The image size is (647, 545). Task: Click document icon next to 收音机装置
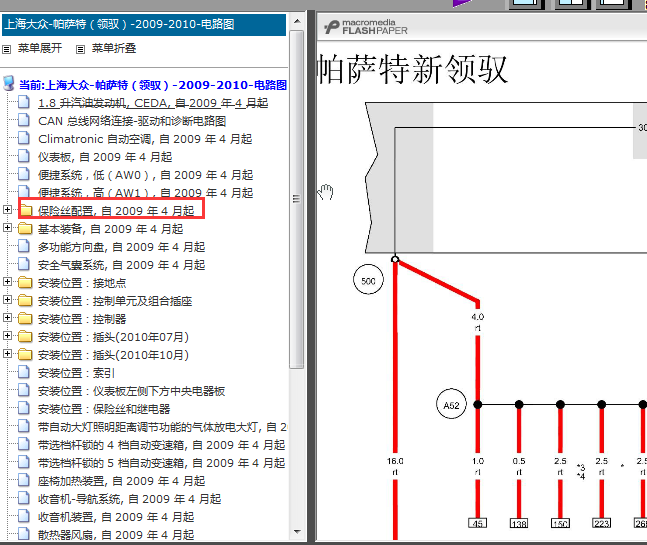[24, 516]
